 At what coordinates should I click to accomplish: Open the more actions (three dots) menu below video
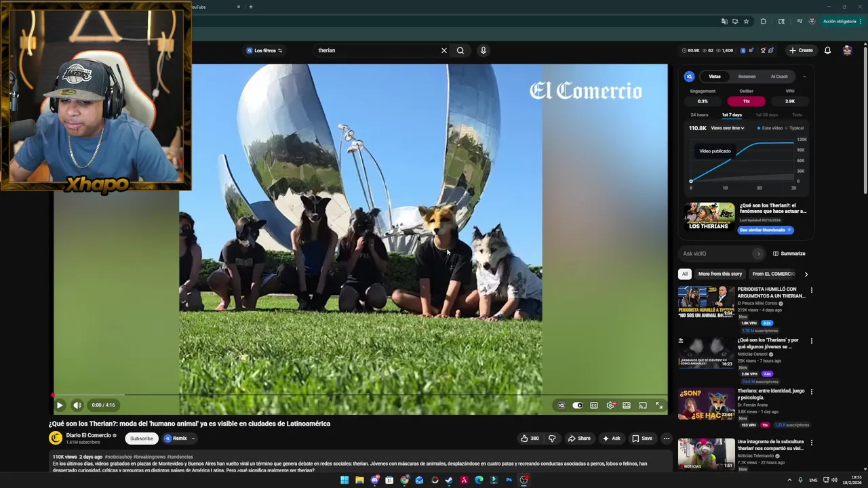pyautogui.click(x=666, y=439)
